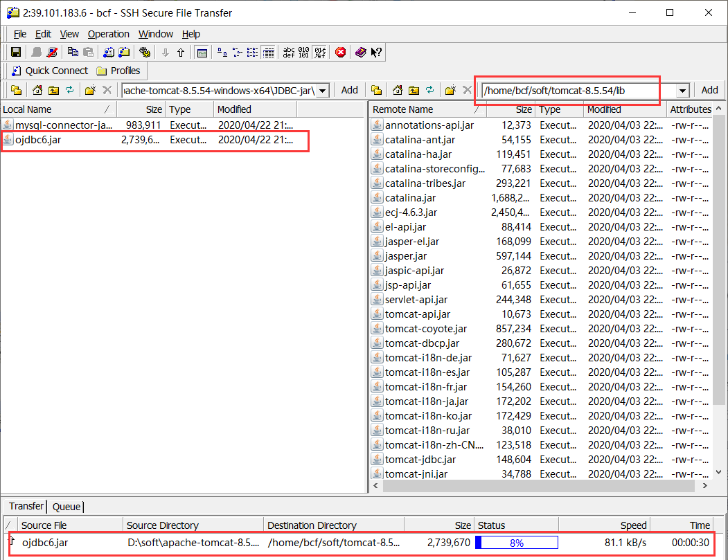Expand the local path dropdown arrow
The image size is (728, 560).
[x=322, y=90]
